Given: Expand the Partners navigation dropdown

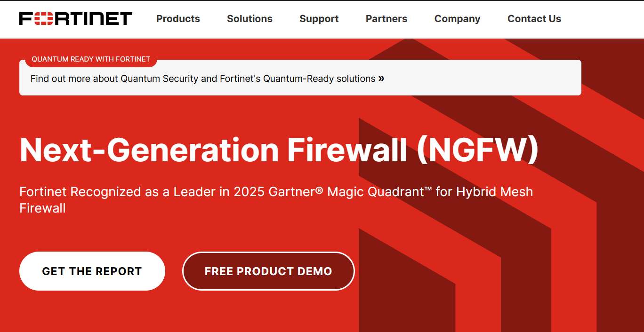Looking at the screenshot, I should tap(386, 19).
